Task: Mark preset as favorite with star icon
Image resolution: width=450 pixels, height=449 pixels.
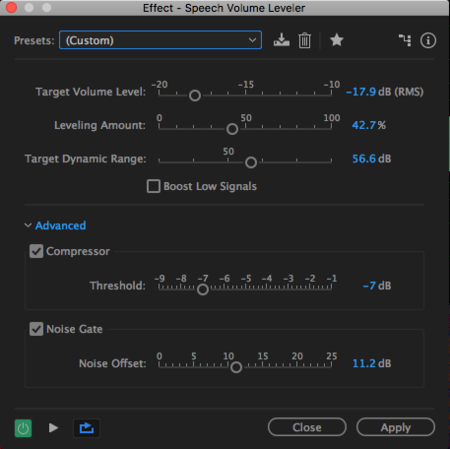Action: point(337,40)
